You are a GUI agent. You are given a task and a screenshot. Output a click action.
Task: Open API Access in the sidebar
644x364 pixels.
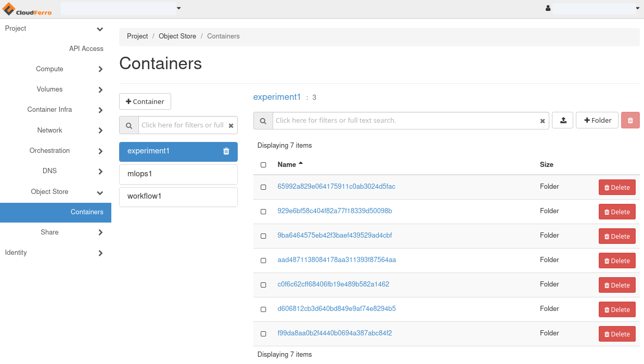coord(86,48)
